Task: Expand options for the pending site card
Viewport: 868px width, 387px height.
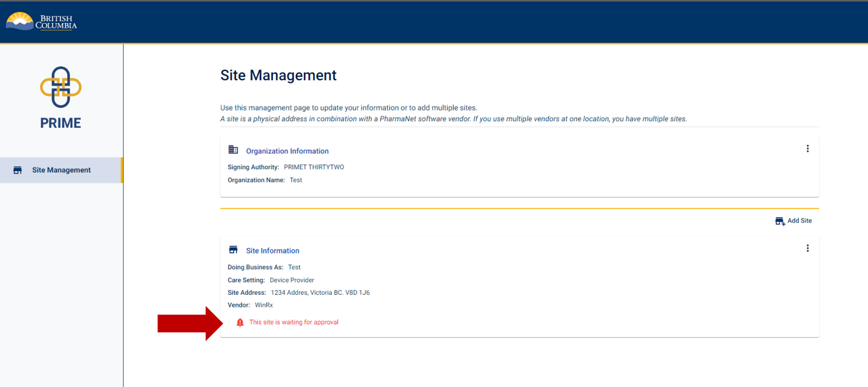Action: tap(808, 248)
